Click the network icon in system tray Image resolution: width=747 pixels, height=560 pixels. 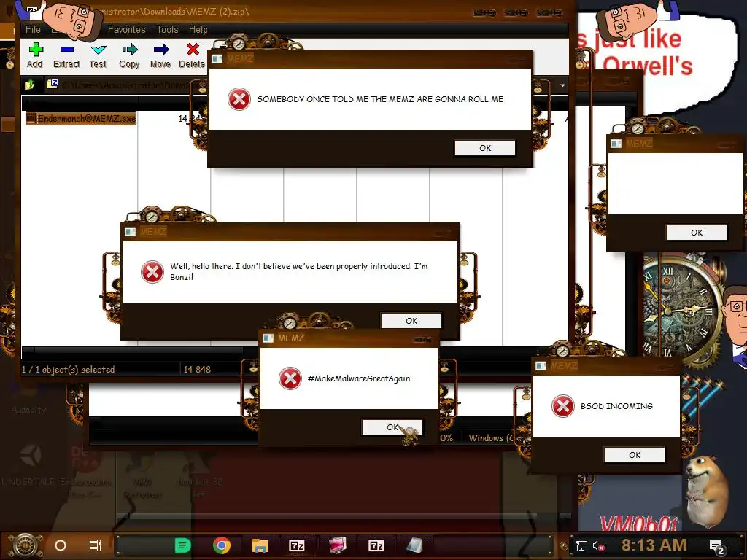click(581, 545)
